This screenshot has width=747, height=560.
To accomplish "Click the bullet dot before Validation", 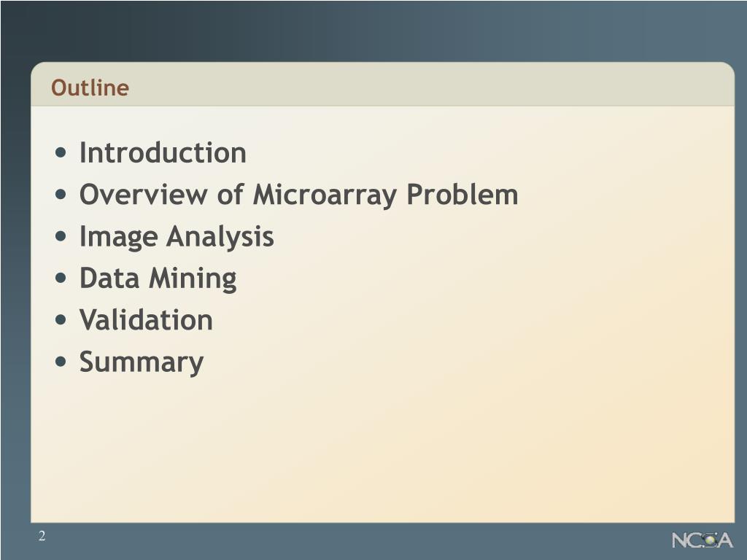I will tap(61, 319).
